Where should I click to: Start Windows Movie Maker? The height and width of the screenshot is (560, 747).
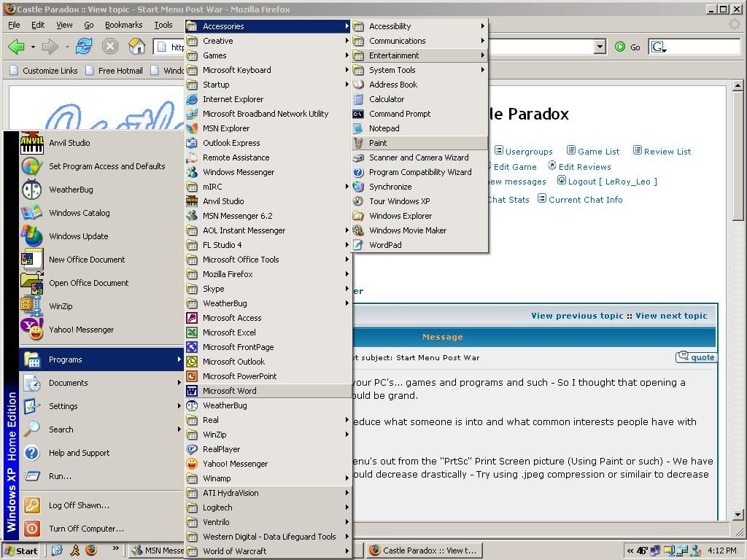point(419,230)
